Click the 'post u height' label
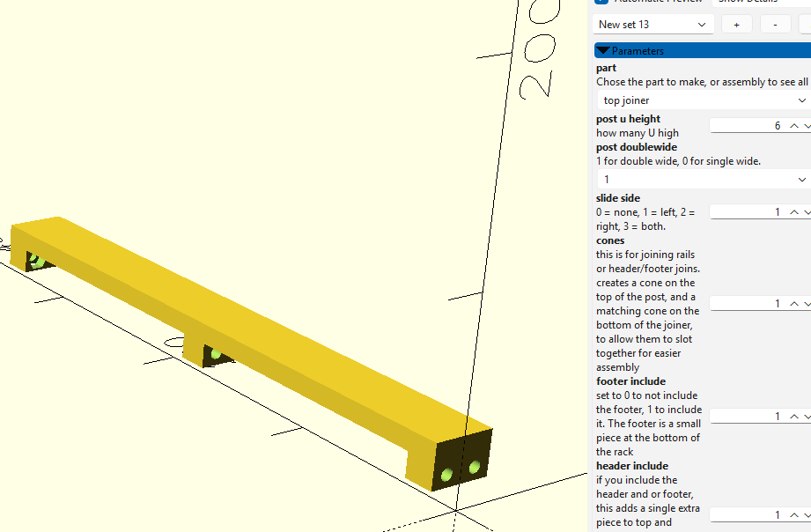Image resolution: width=811 pixels, height=532 pixels. 628,119
